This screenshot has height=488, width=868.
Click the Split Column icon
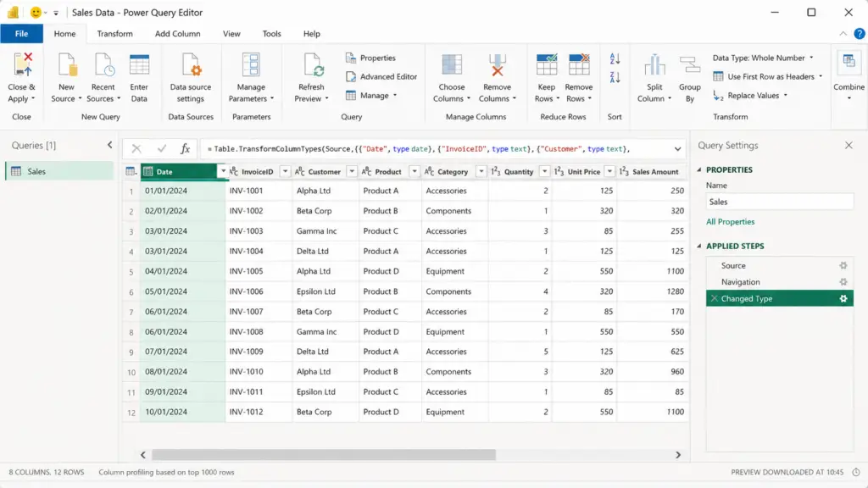(654, 64)
